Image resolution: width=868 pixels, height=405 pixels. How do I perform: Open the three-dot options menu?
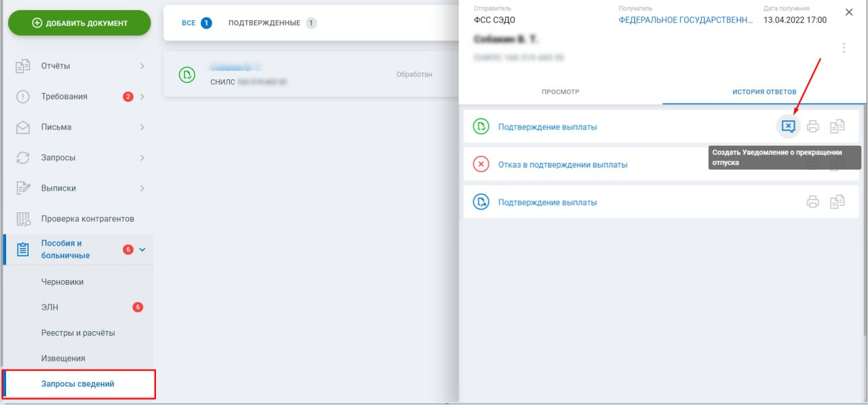(844, 48)
